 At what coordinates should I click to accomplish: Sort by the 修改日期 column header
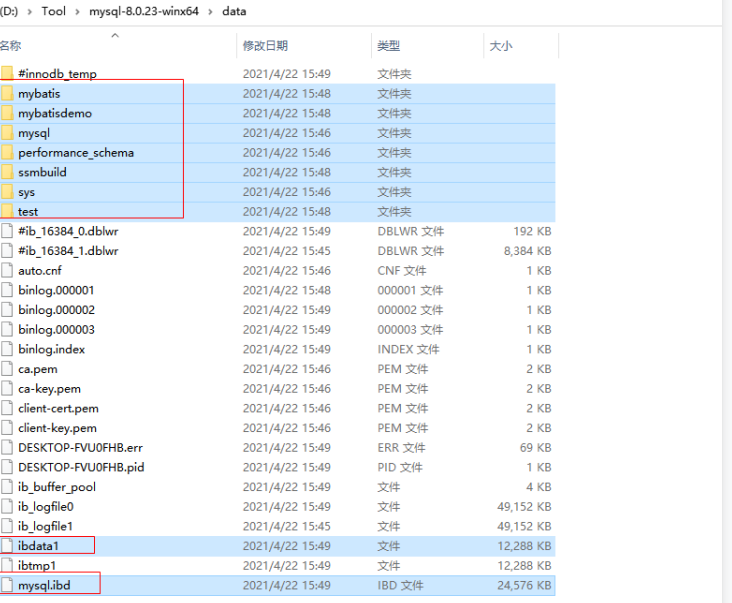(265, 46)
